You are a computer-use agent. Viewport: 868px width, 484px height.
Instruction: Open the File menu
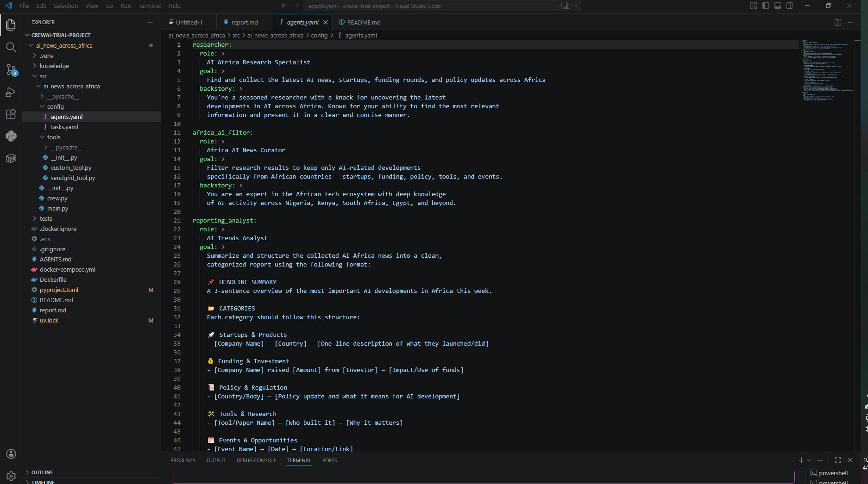[24, 6]
